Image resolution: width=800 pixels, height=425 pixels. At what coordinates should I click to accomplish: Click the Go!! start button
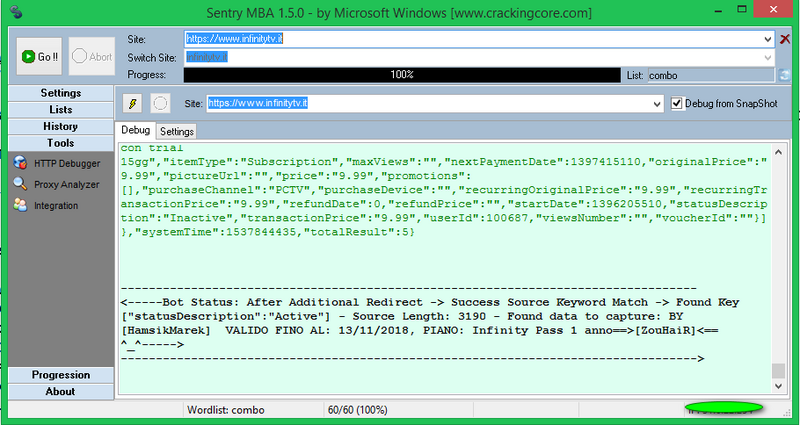pyautogui.click(x=39, y=57)
